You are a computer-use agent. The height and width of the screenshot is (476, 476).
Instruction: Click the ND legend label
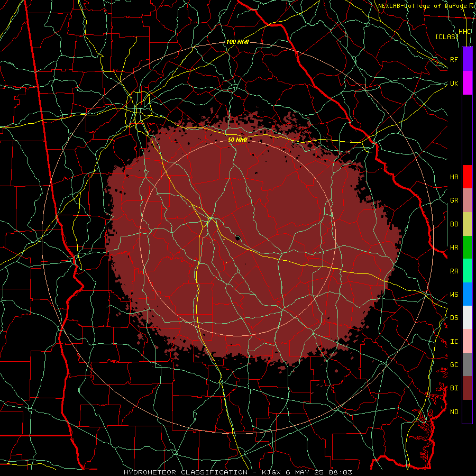(x=454, y=412)
